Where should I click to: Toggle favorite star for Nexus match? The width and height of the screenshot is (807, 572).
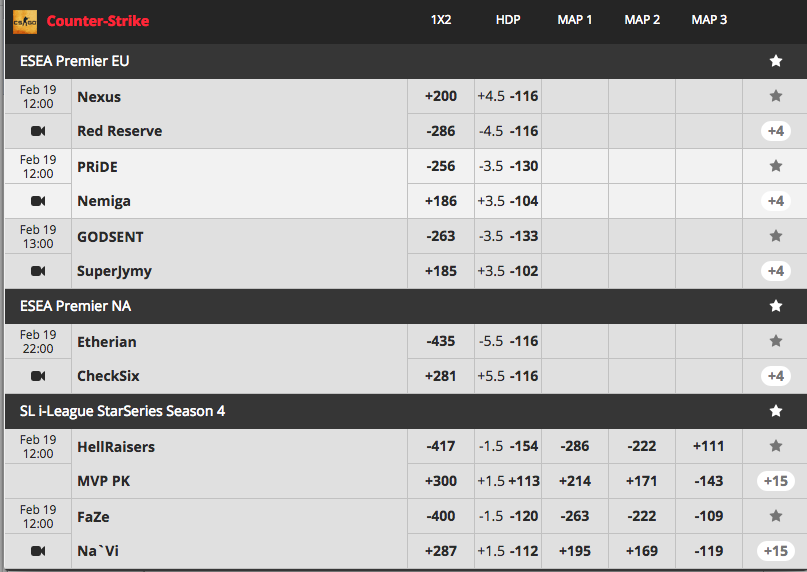coord(776,96)
